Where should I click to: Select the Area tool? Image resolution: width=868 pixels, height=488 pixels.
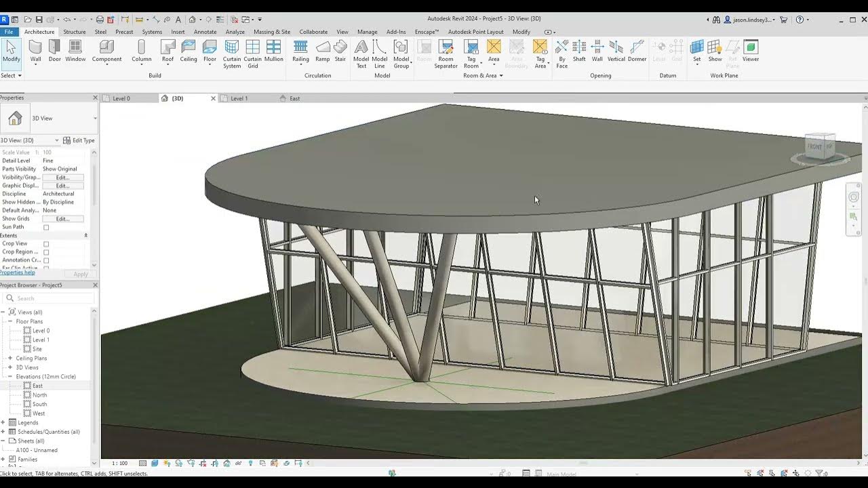coord(494,51)
